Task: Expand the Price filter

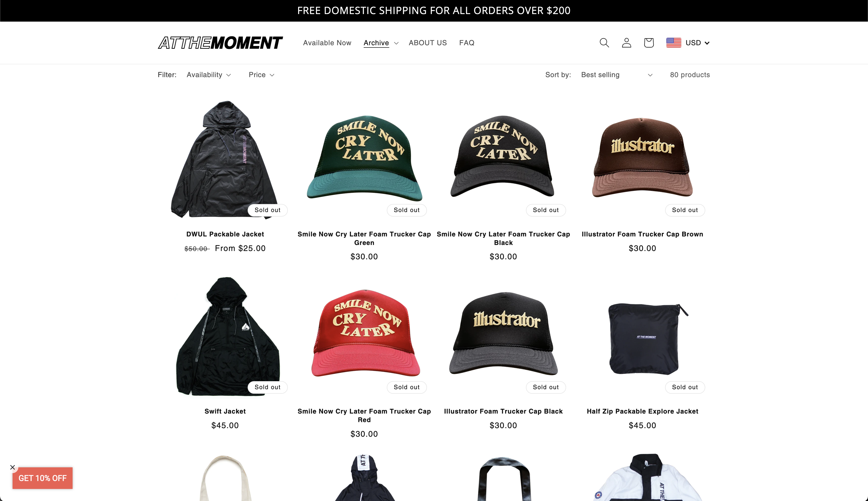Action: [261, 75]
